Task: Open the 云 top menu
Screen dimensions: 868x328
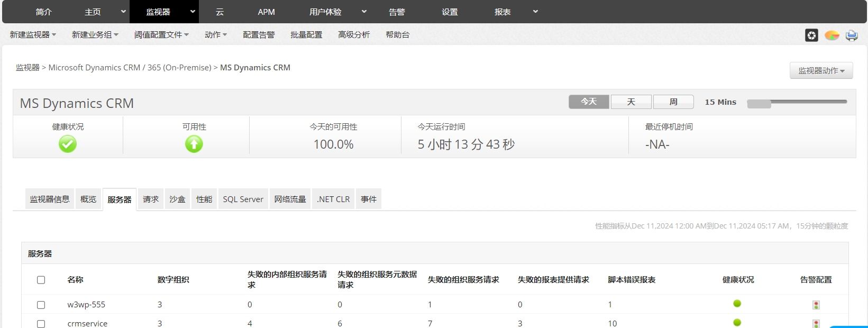Action: (220, 12)
